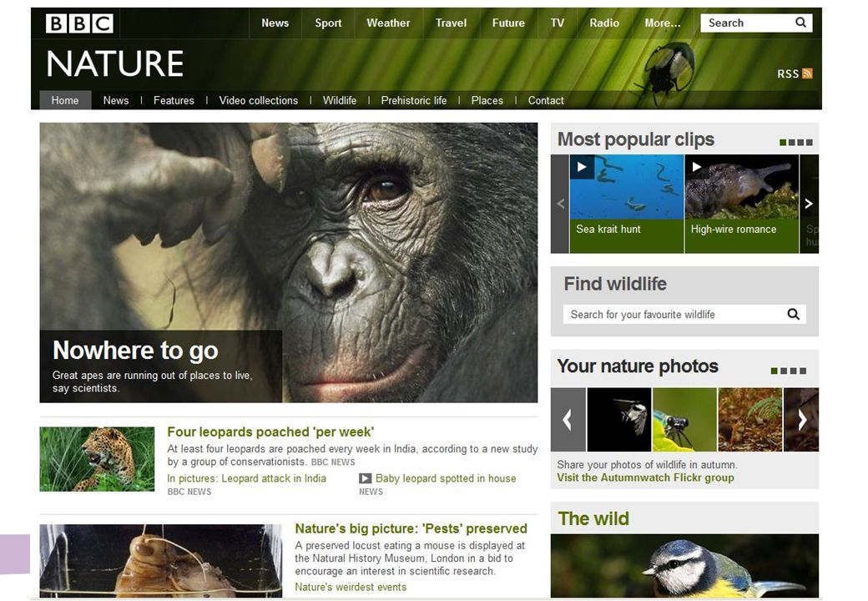Image resolution: width=868 pixels, height=601 pixels.
Task: Select the first popular clips page dot
Action: point(783,143)
